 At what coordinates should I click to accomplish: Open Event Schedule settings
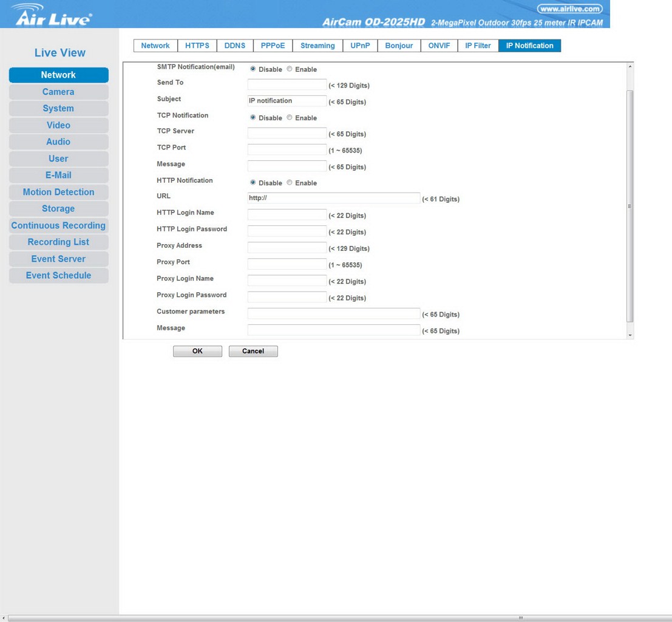tap(59, 275)
